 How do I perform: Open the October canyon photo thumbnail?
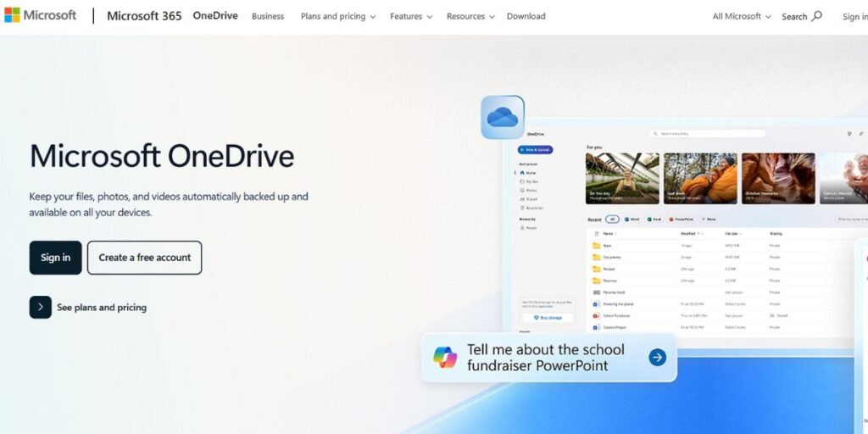pyautogui.click(x=778, y=178)
